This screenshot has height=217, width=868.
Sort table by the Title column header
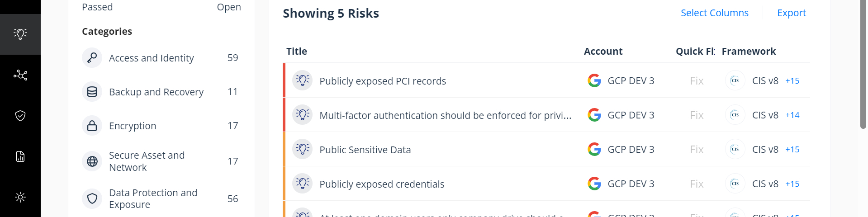click(297, 52)
